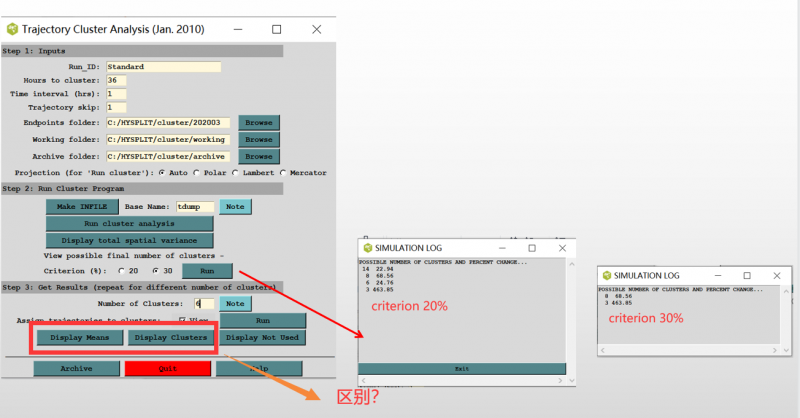Toggle the View checkbox for assigning trajectories

pos(181,320)
